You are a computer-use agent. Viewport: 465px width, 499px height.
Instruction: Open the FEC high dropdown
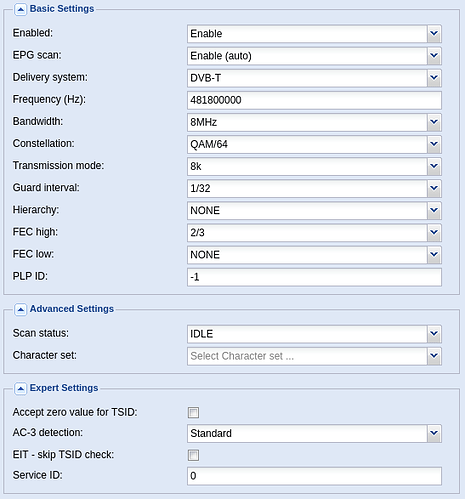coord(314,233)
